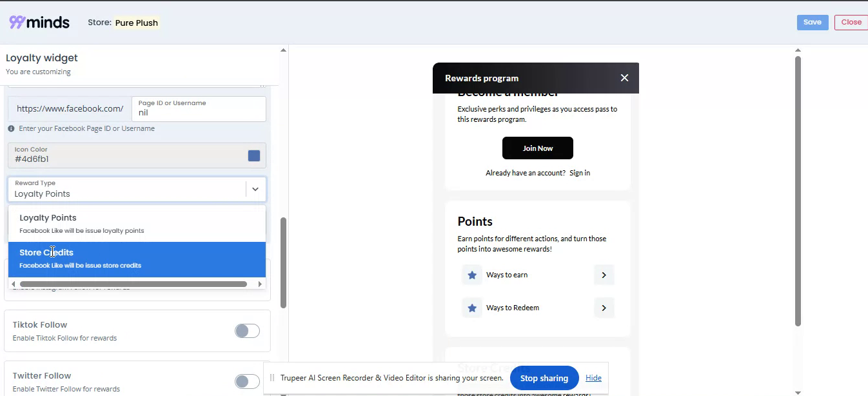868x396 pixels.
Task: Click the Already have an account? text
Action: coord(526,173)
